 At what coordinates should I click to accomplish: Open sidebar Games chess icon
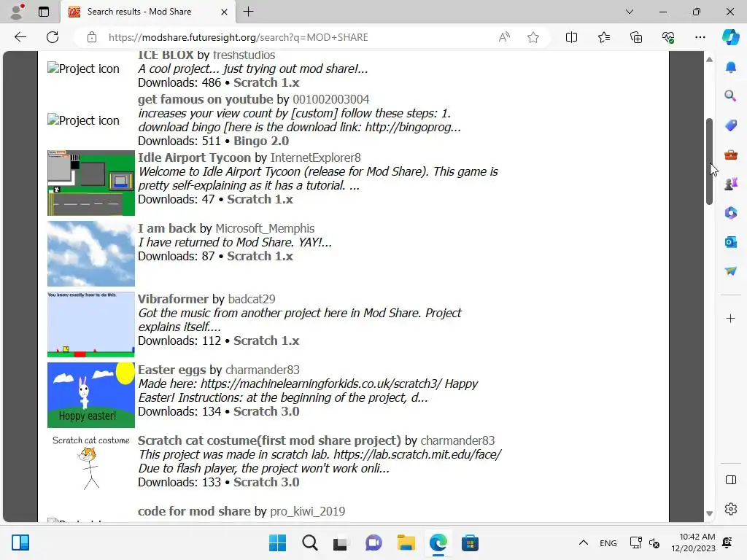(x=730, y=184)
